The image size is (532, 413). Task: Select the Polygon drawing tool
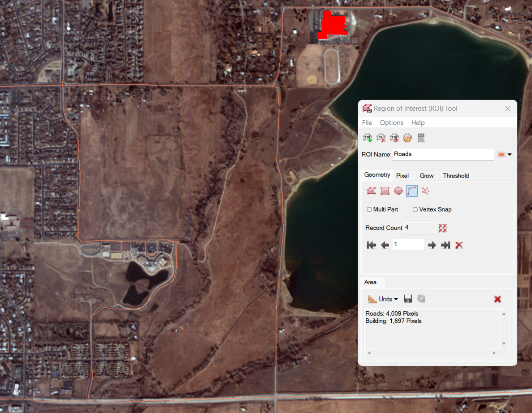[x=372, y=191]
